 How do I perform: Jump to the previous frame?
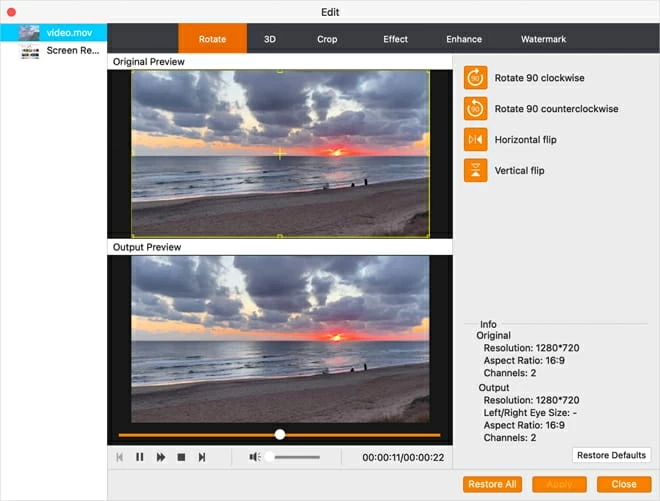(120, 457)
